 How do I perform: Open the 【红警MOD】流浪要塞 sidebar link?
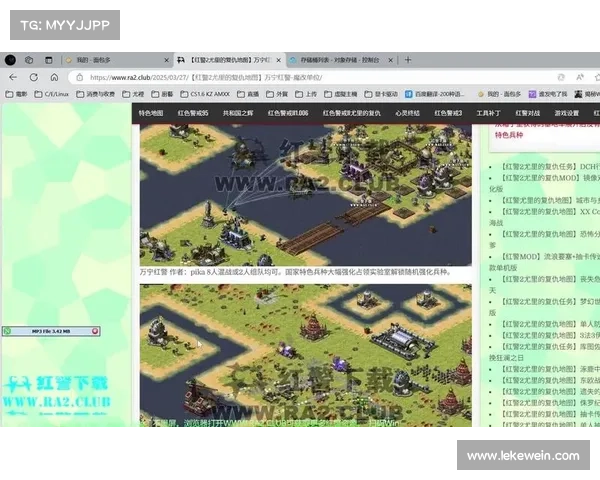(550, 256)
